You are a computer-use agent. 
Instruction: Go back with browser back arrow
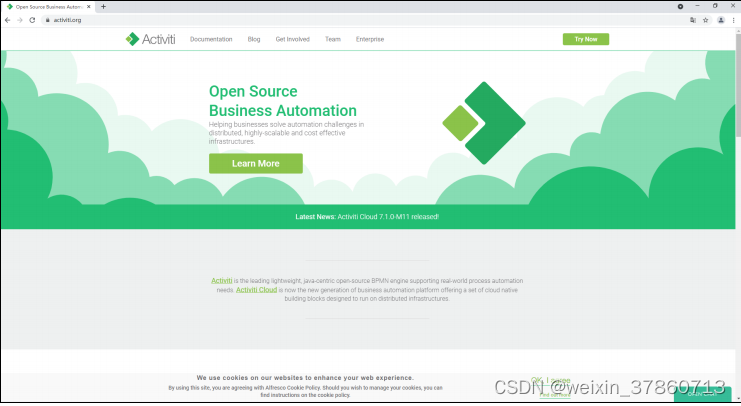[x=8, y=20]
